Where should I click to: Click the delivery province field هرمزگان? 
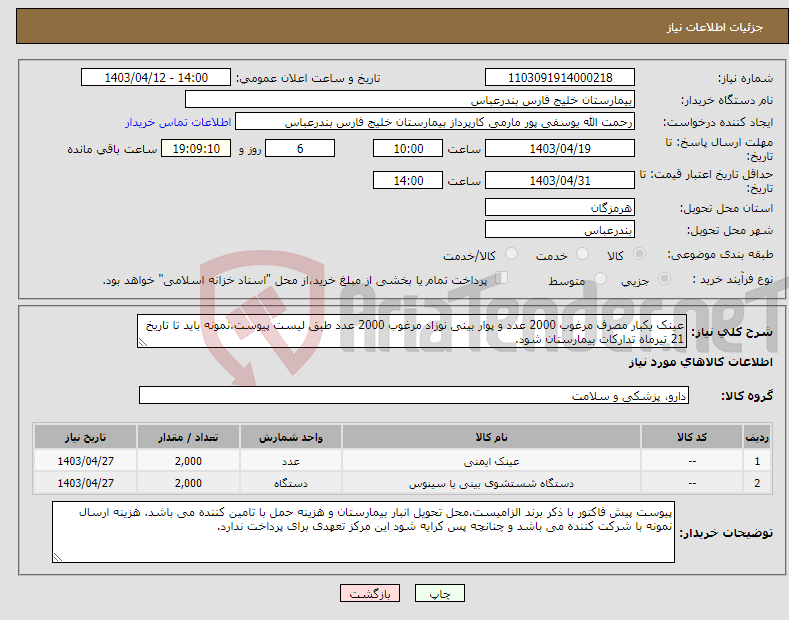[560, 207]
